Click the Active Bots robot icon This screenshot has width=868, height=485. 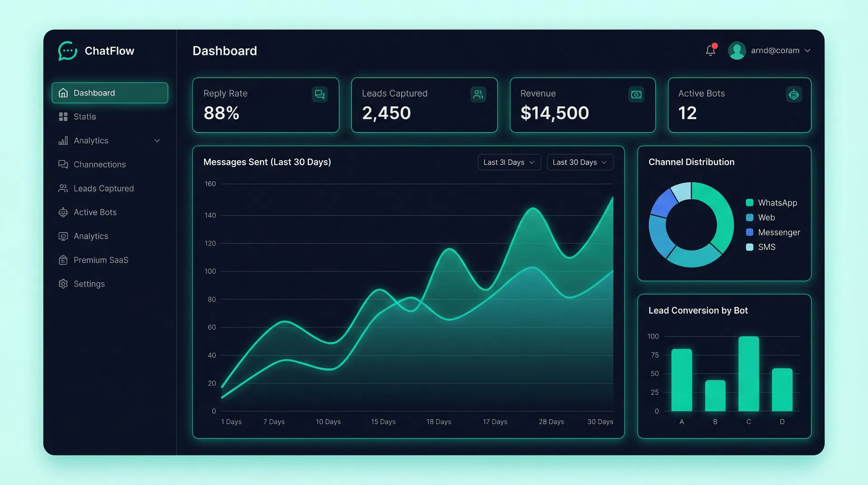(794, 95)
